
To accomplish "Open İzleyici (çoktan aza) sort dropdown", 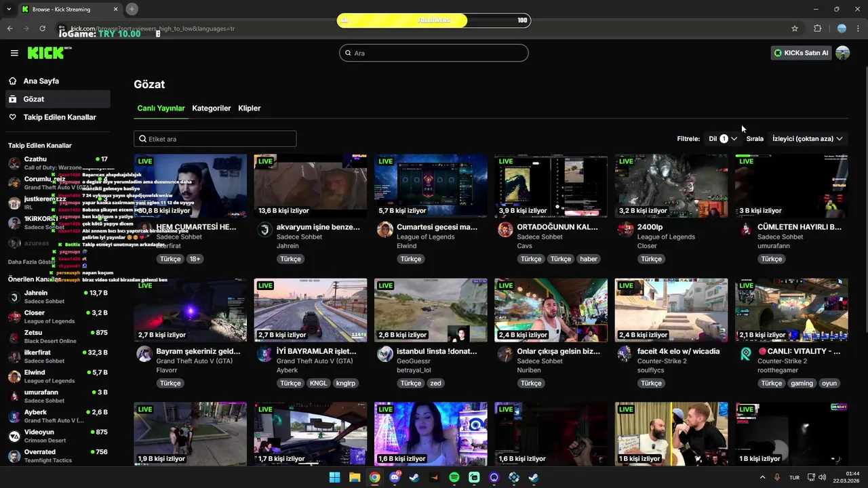I will pyautogui.click(x=807, y=139).
